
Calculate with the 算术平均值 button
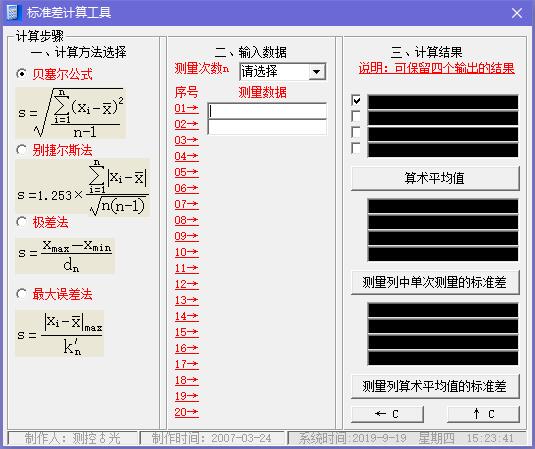click(x=435, y=178)
